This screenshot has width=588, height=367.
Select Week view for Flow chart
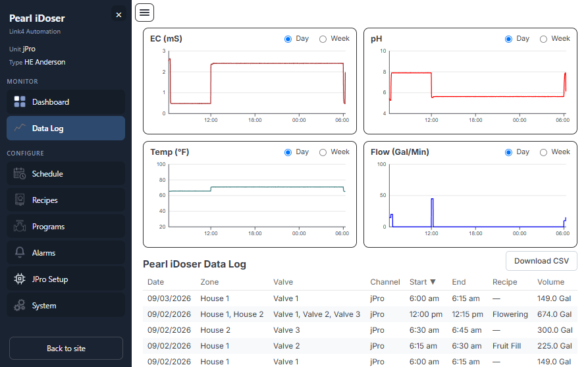(543, 152)
